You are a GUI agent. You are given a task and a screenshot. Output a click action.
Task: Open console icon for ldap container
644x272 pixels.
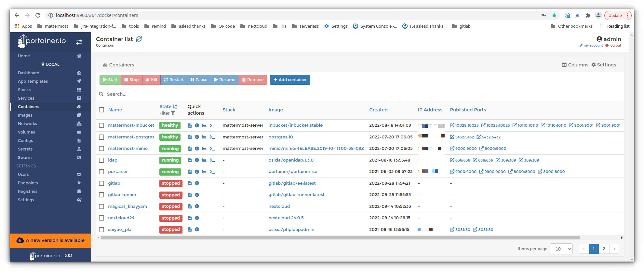[x=212, y=160]
